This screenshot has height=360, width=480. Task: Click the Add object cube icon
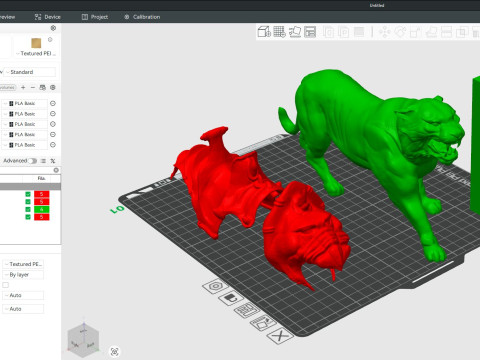(x=264, y=32)
